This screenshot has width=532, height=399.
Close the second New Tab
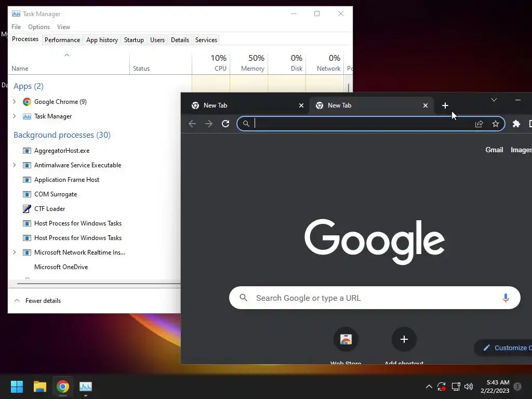[425, 105]
